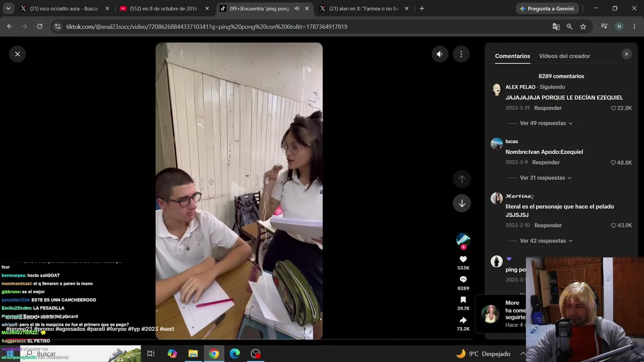Screen dimensions: 644x362
Task: Open Microsoft Edge from the taskbar
Action: pyautogui.click(x=235, y=354)
